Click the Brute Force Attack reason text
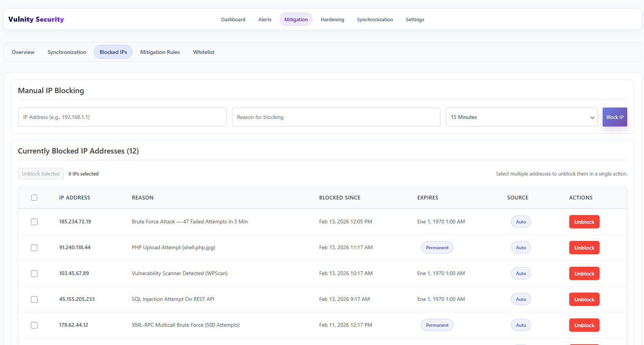Viewport: 644px width, 345px height. pyautogui.click(x=189, y=222)
